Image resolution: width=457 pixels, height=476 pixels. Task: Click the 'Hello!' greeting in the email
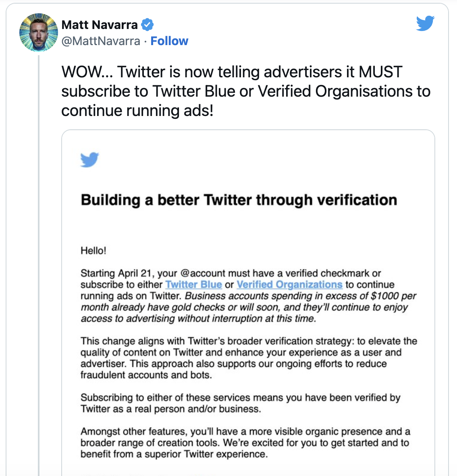93,250
